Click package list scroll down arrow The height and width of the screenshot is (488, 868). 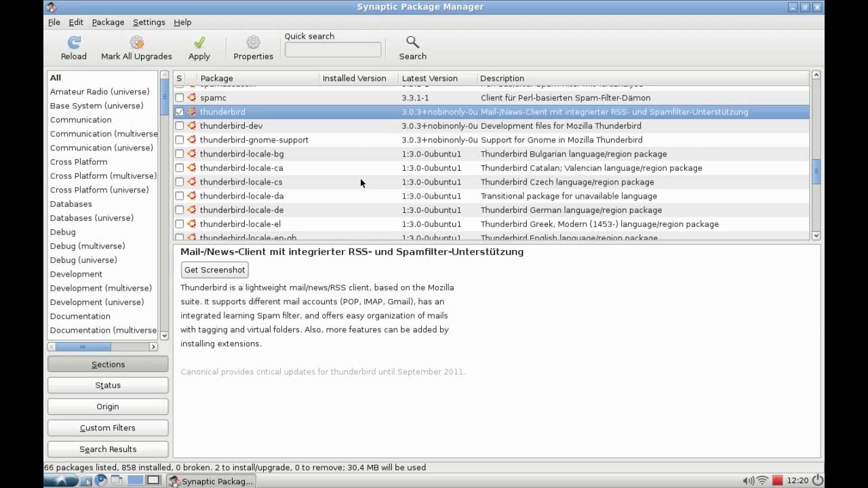tap(816, 236)
